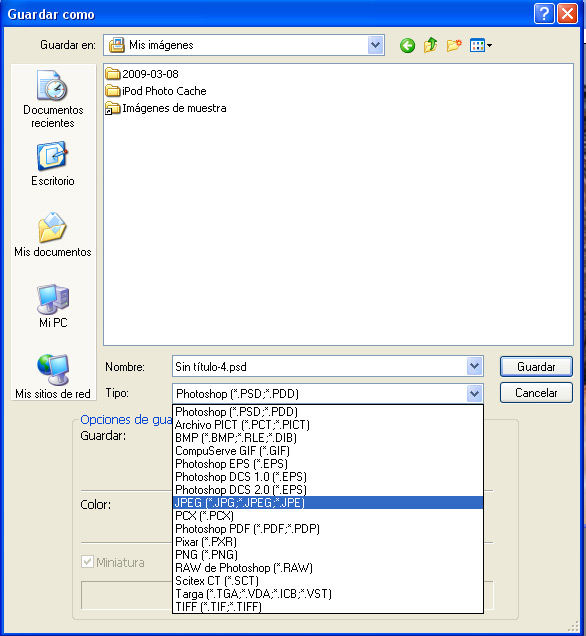Choose CompuServe GIF format
586x636 pixels.
pyautogui.click(x=328, y=451)
